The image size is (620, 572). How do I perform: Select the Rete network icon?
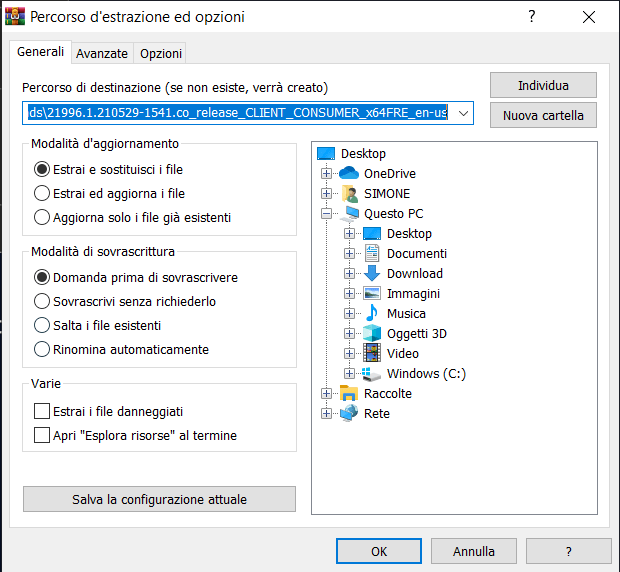tap(349, 414)
